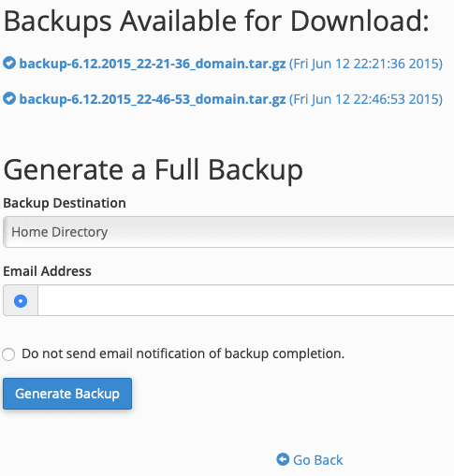
Task: Click the Generate Backup button
Action: tap(67, 394)
